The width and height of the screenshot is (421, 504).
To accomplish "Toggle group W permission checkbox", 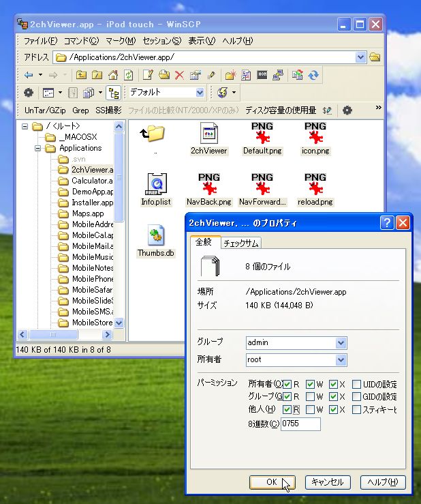I will [310, 397].
